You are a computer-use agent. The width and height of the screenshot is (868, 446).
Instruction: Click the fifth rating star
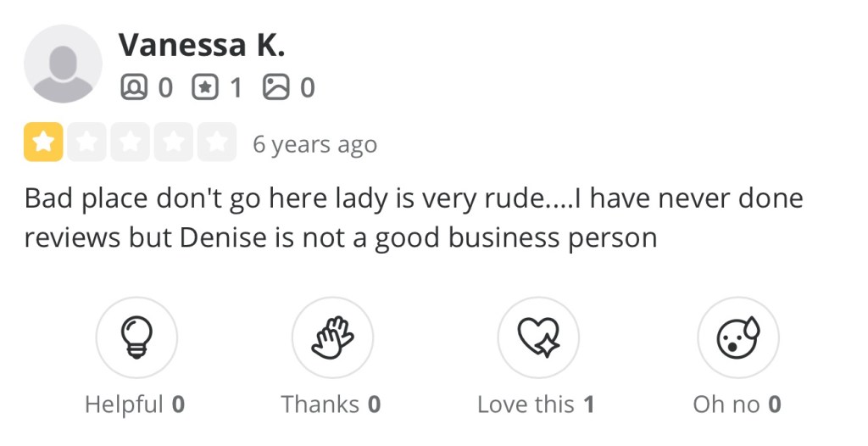[x=217, y=142]
